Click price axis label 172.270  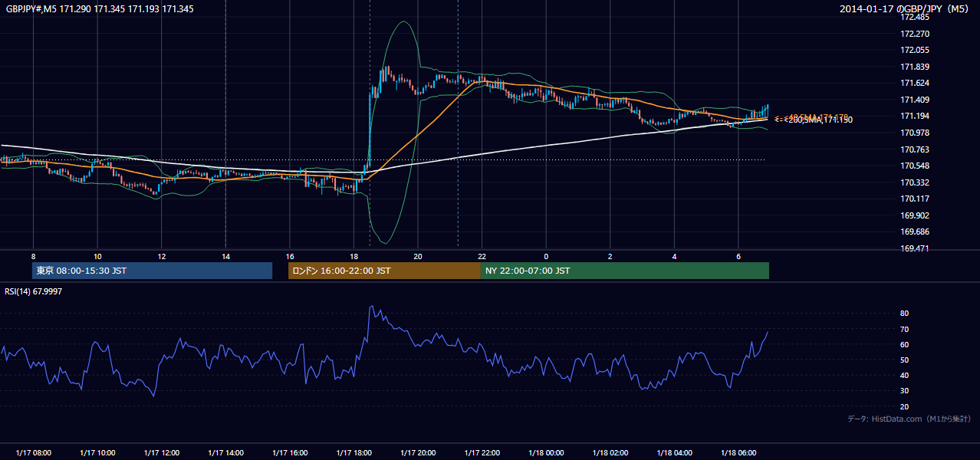pyautogui.click(x=916, y=34)
